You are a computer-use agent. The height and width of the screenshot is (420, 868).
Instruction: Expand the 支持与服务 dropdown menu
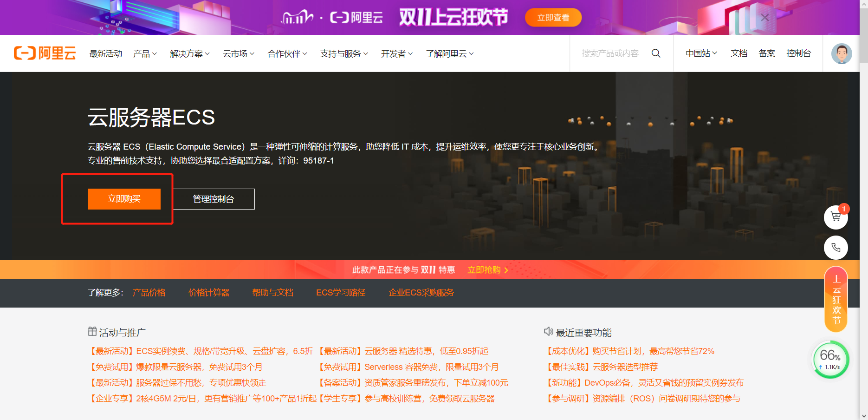pos(344,54)
